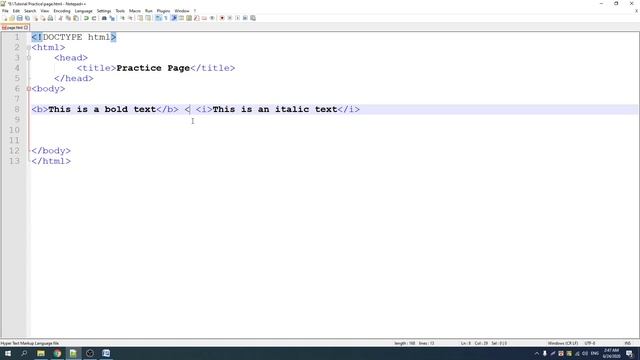Click the Close All toolbar icon
The height and width of the screenshot is (360, 640).
[x=43, y=18]
